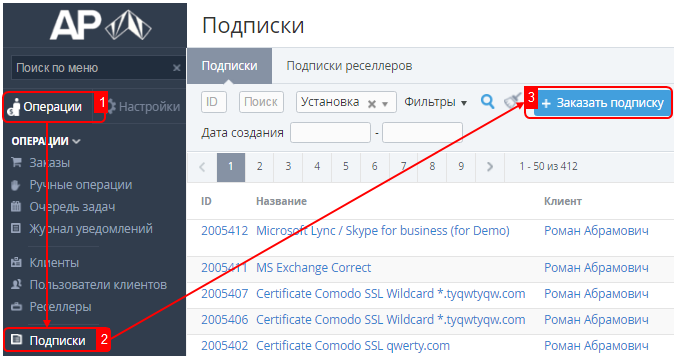Click the magnifier search icon in filters
Viewport: 674px width, 361px height.
(x=487, y=102)
